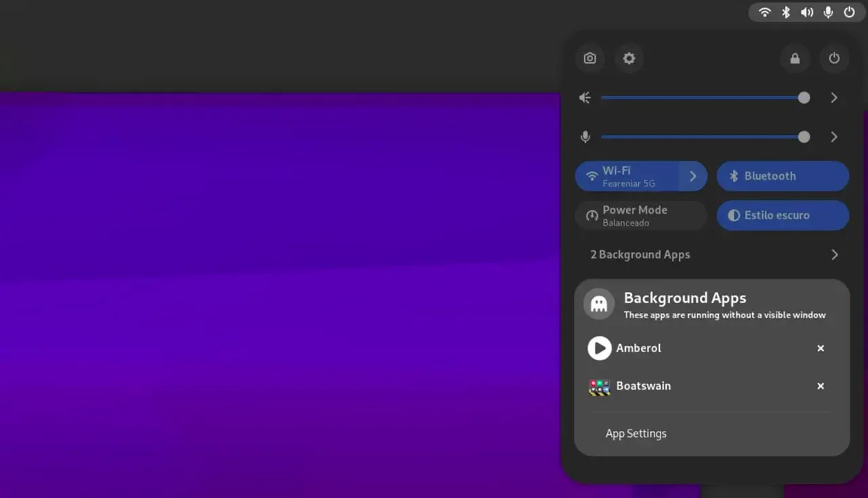Open App Settings
The height and width of the screenshot is (498, 868).
pyautogui.click(x=636, y=434)
